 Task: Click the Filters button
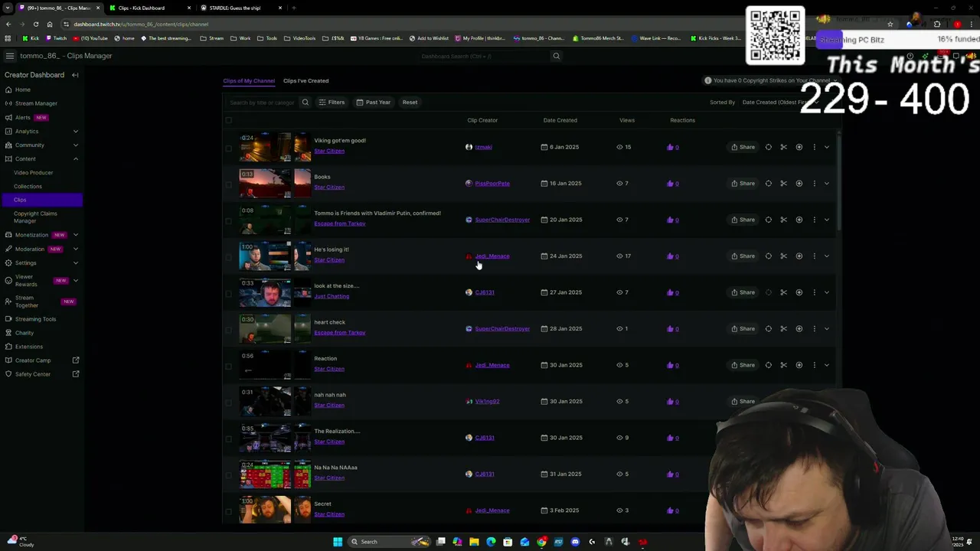tap(332, 102)
